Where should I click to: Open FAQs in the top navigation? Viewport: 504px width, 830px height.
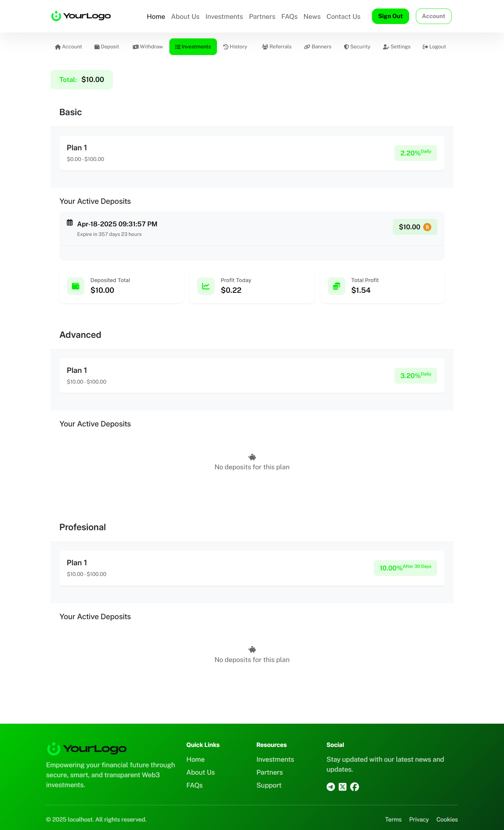(289, 17)
